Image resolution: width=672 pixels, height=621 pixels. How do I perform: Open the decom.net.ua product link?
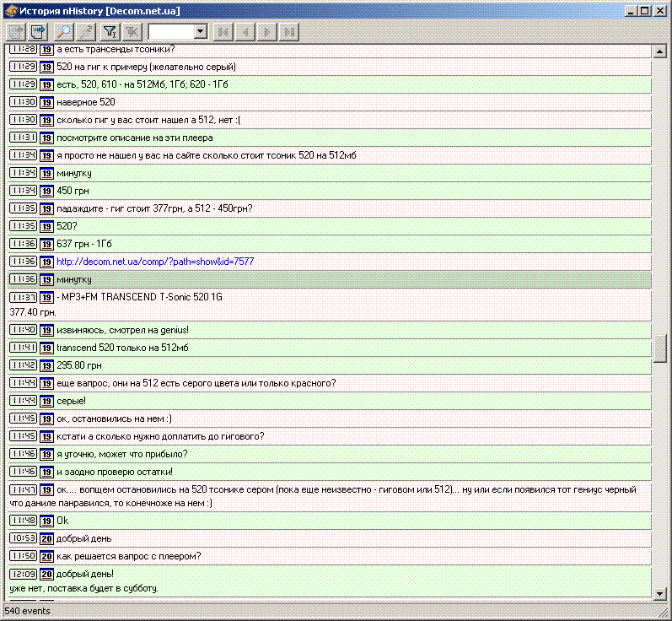[155, 262]
